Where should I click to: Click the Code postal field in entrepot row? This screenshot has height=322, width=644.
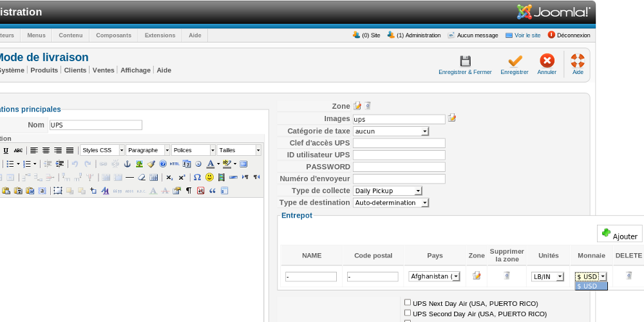point(372,277)
